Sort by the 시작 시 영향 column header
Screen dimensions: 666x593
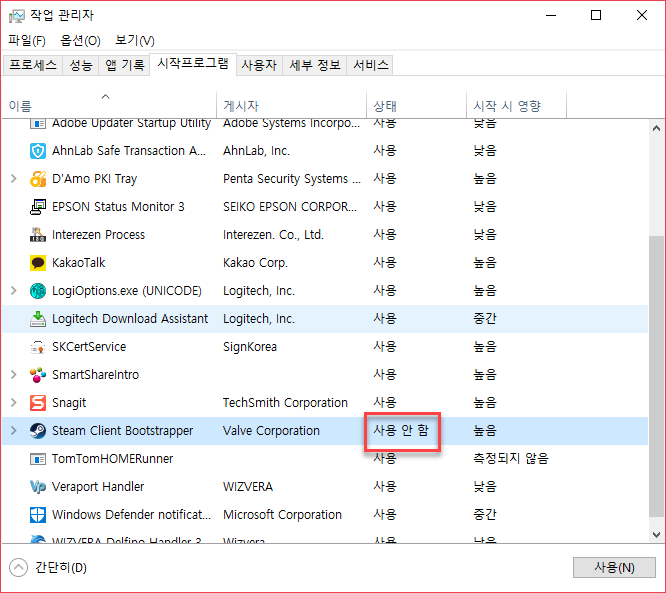click(516, 105)
